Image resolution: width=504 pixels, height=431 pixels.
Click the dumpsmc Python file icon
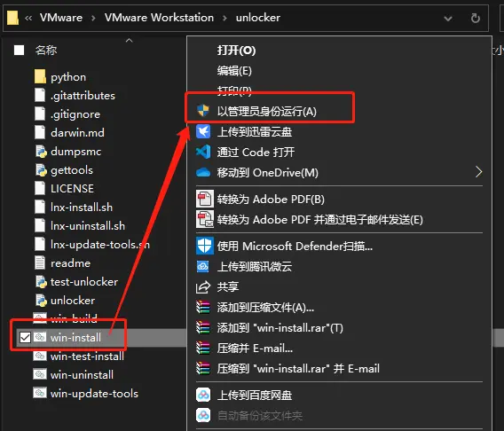pyautogui.click(x=41, y=152)
